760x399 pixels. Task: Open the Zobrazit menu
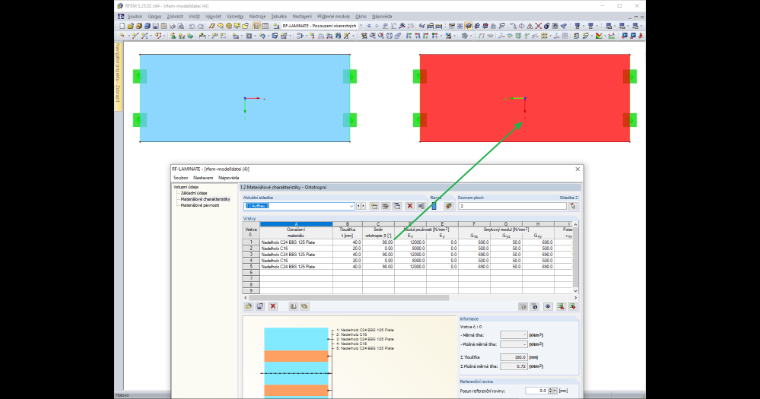tap(175, 16)
